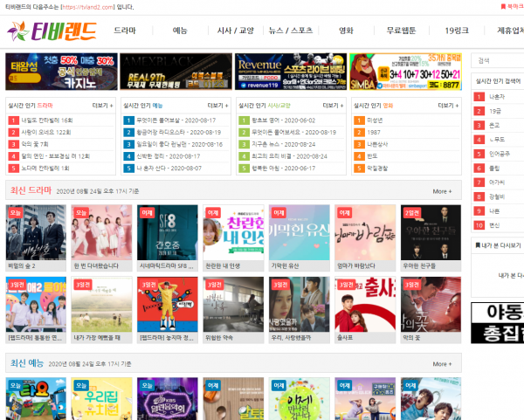Open the 악의 꽃 drama poster

click(431, 305)
